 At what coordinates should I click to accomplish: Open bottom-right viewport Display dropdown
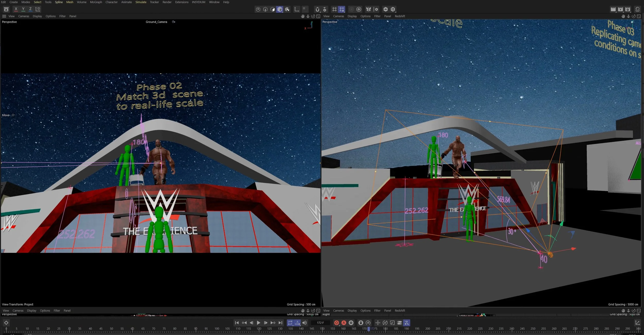coord(352,311)
